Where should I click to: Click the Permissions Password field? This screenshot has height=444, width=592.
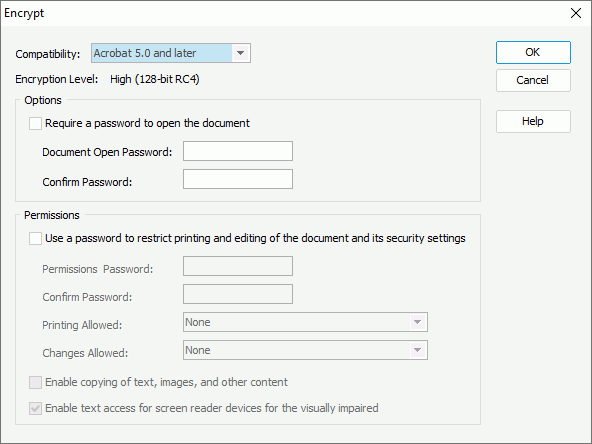coord(238,266)
